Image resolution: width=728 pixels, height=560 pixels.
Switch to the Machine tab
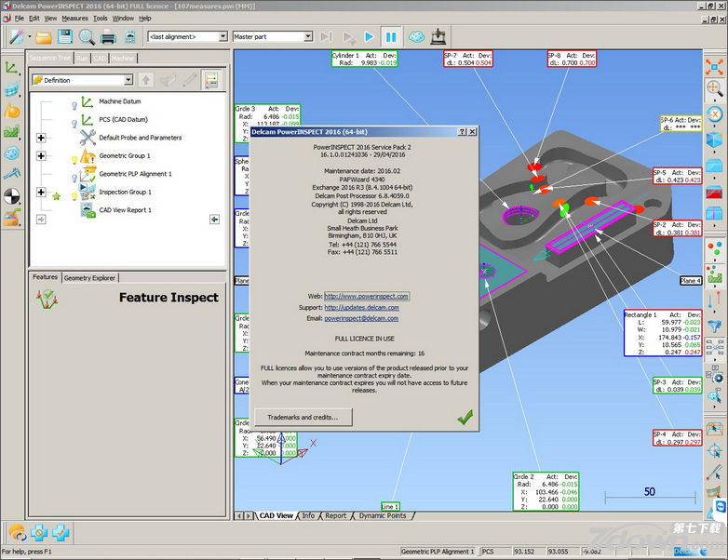point(123,59)
